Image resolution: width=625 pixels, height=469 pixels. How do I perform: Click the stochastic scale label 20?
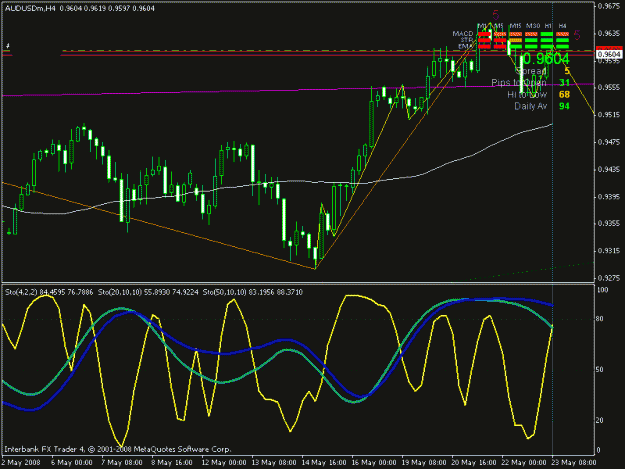tap(600, 420)
